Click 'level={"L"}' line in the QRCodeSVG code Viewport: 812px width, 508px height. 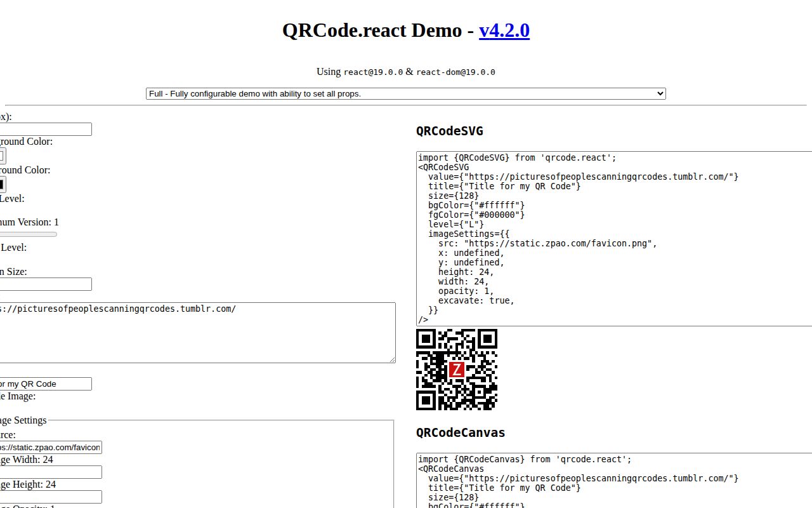coord(456,224)
